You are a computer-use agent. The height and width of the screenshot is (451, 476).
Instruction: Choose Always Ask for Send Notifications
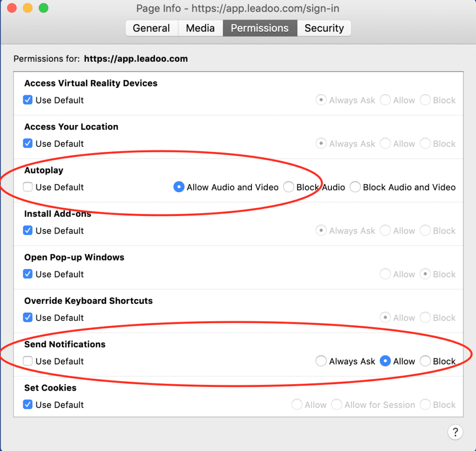coord(321,361)
